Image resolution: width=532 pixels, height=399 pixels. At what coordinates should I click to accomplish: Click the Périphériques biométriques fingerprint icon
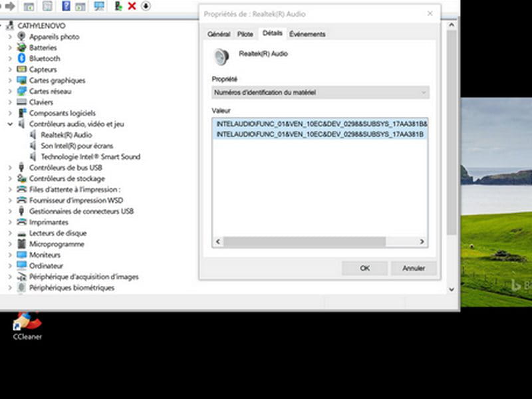(x=21, y=287)
